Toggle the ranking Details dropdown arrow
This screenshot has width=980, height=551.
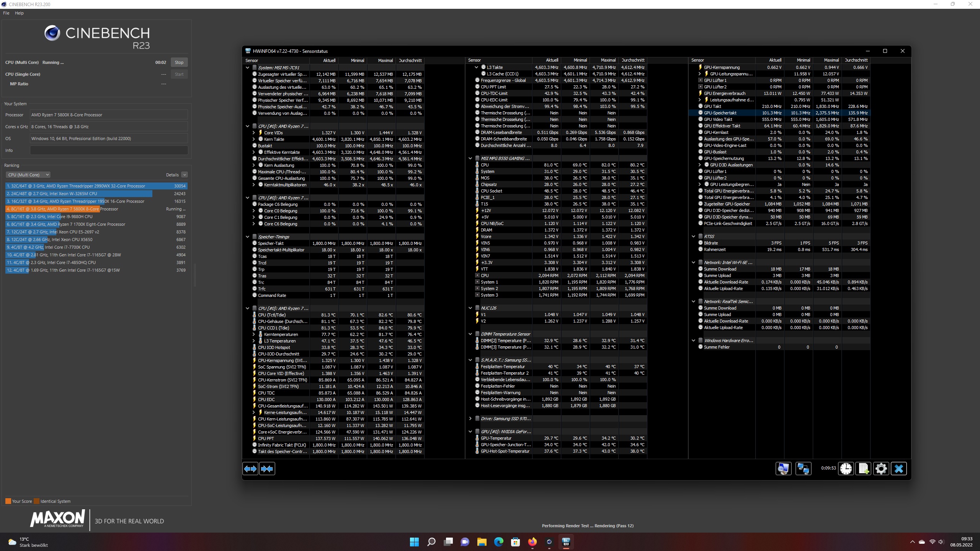coord(185,175)
